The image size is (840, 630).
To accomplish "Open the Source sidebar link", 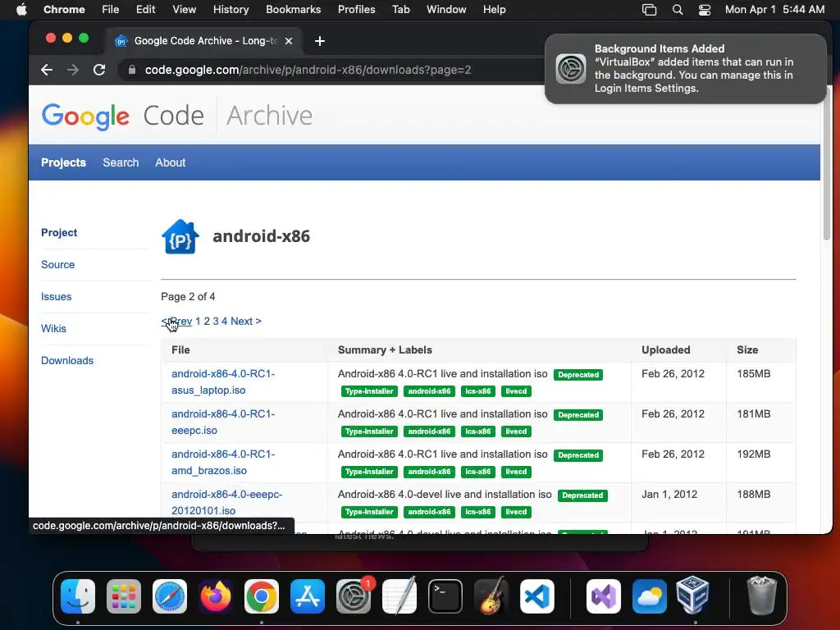I will pos(58,265).
